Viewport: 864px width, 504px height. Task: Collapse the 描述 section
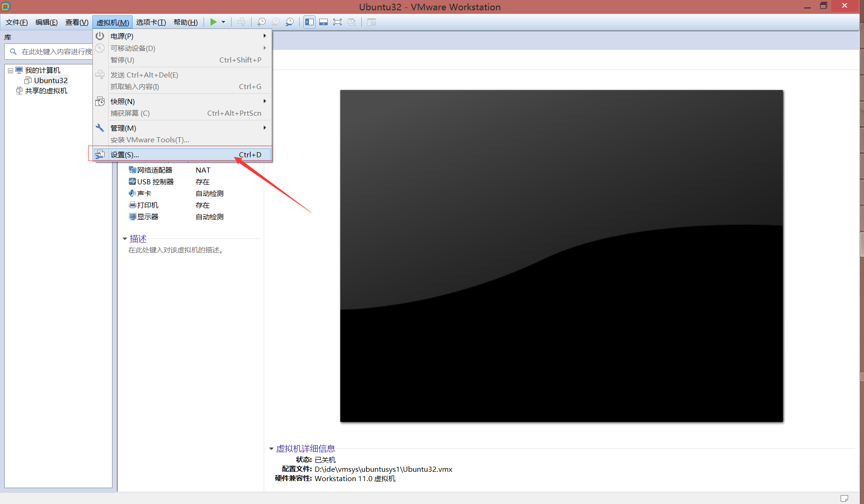coord(125,239)
